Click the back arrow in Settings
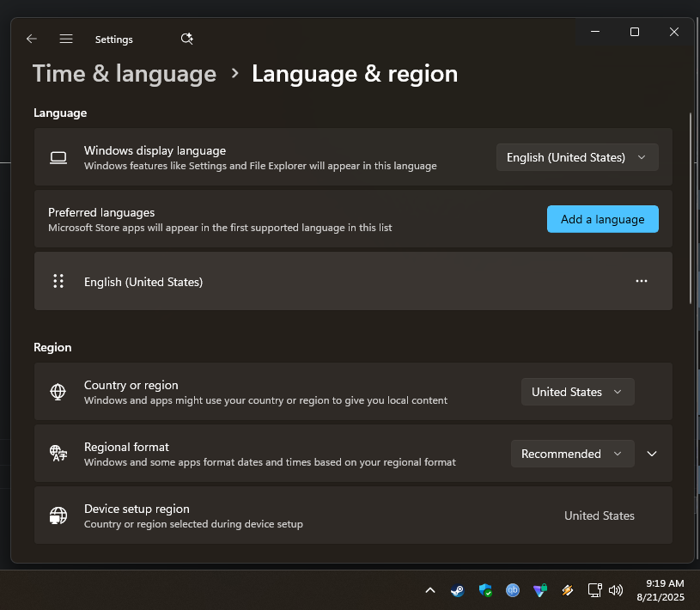The height and width of the screenshot is (610, 700). coord(32,39)
